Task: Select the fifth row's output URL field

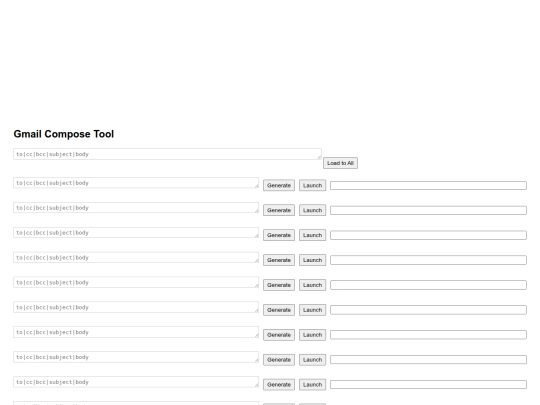Action: (x=428, y=285)
